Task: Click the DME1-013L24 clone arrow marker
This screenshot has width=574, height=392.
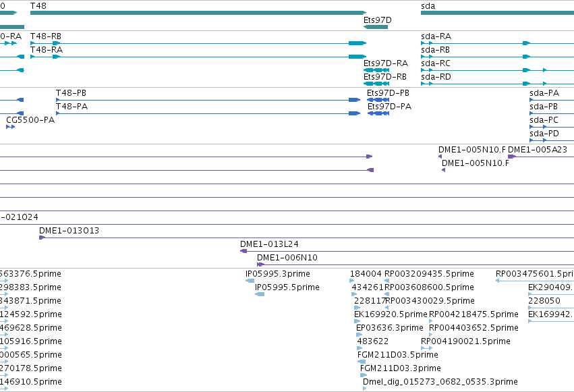Action: point(243,251)
